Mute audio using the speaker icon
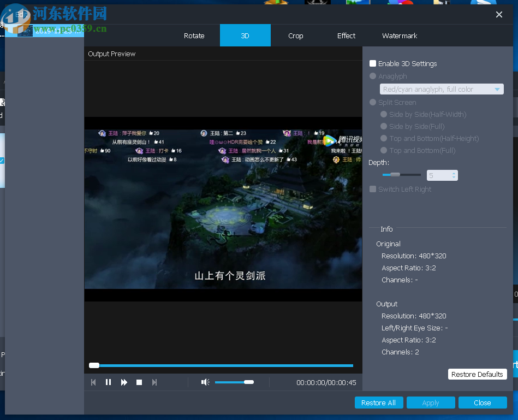518x420 pixels. [205, 382]
